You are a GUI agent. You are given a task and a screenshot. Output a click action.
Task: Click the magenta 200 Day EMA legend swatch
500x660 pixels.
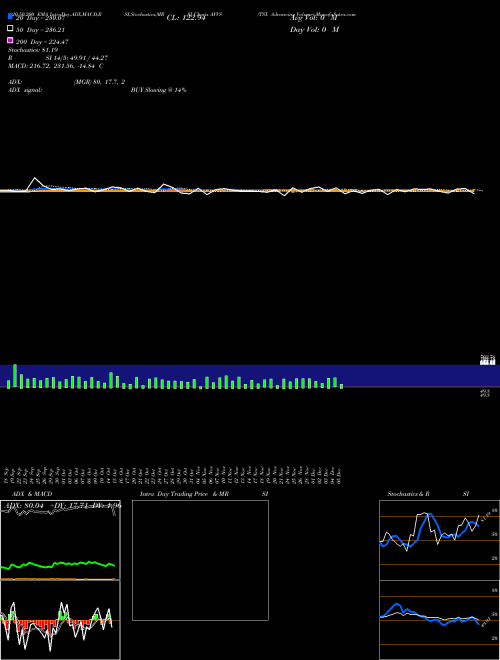click(10, 40)
